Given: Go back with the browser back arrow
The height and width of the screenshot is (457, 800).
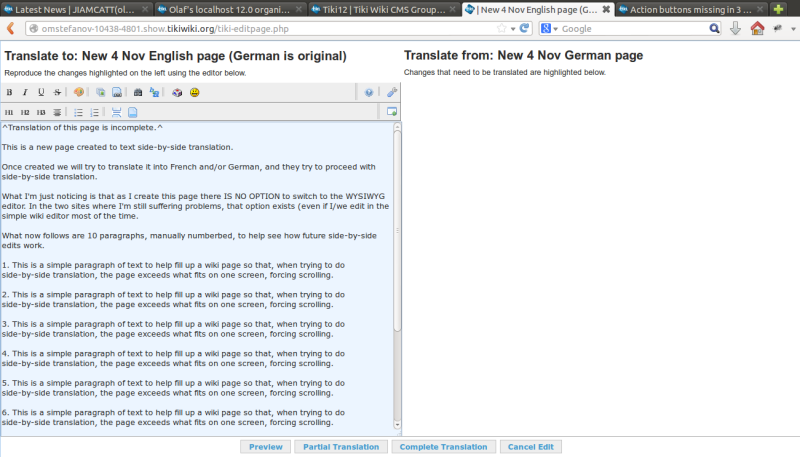Looking at the screenshot, I should [x=10, y=29].
